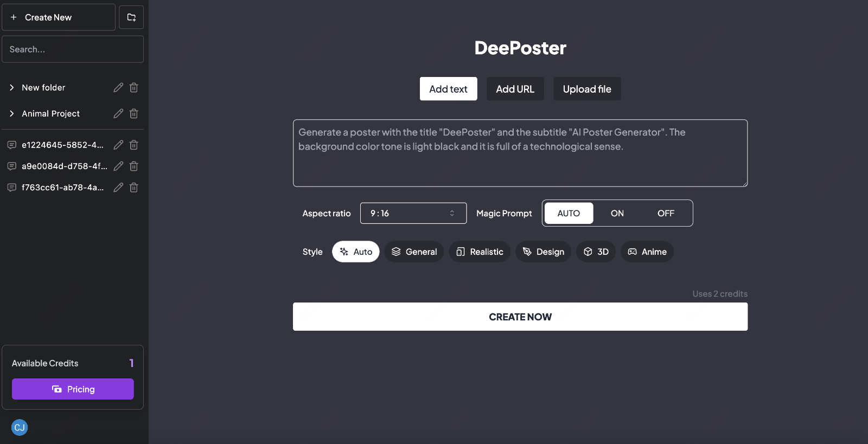This screenshot has height=444, width=868.
Task: Click the edit pencil for Animal Project
Action: [118, 113]
